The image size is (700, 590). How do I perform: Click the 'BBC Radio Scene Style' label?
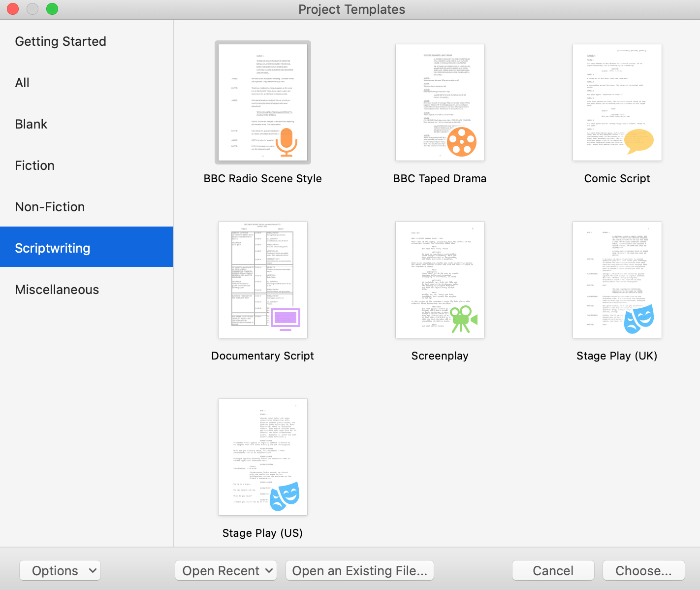tap(263, 179)
